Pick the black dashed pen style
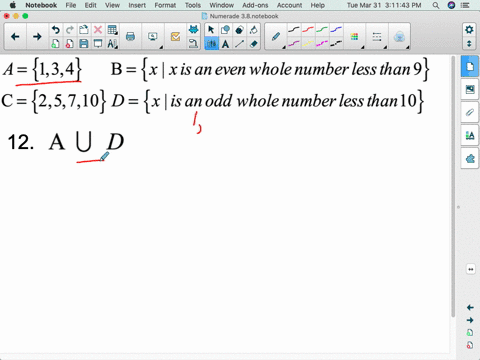The width and height of the screenshot is (480, 360). [336, 43]
